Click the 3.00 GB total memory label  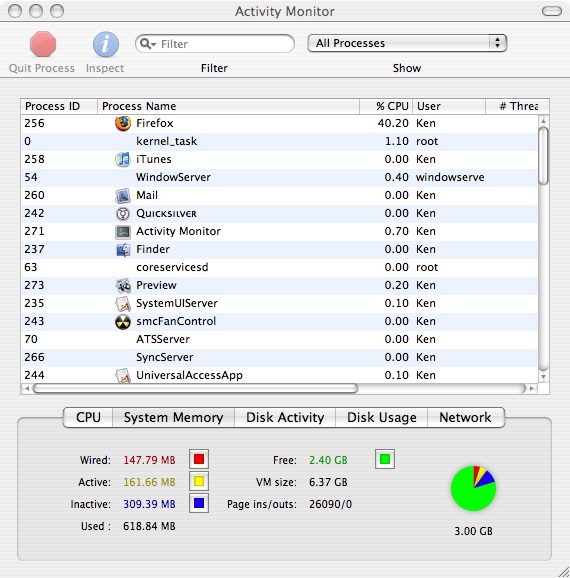(x=473, y=531)
